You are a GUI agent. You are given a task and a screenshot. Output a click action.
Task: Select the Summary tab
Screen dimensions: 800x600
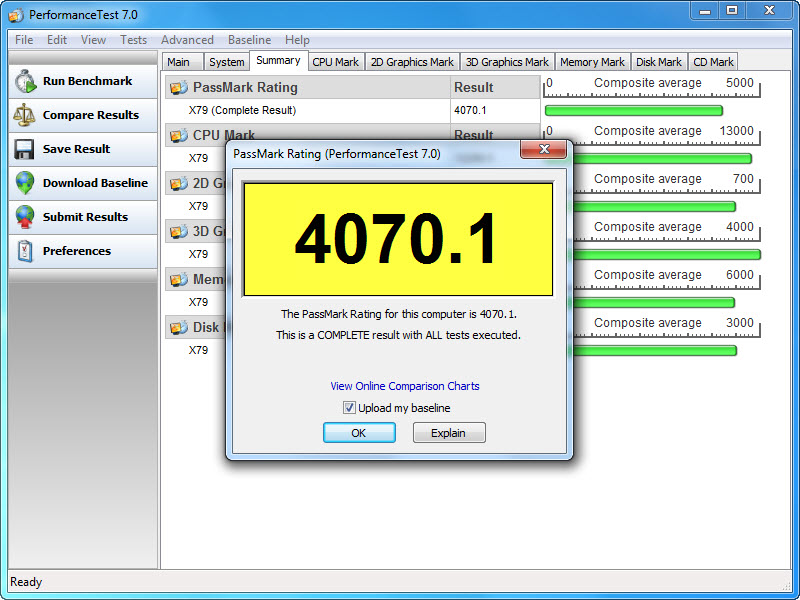pos(278,60)
